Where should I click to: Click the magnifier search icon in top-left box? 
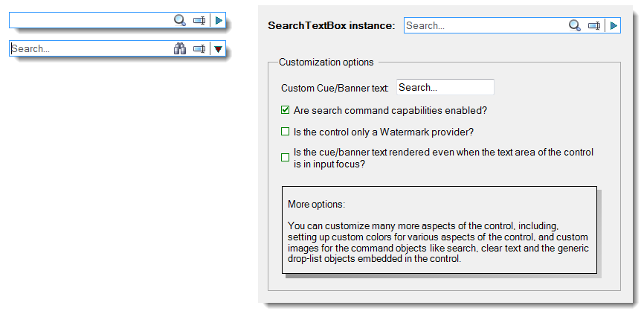click(180, 20)
